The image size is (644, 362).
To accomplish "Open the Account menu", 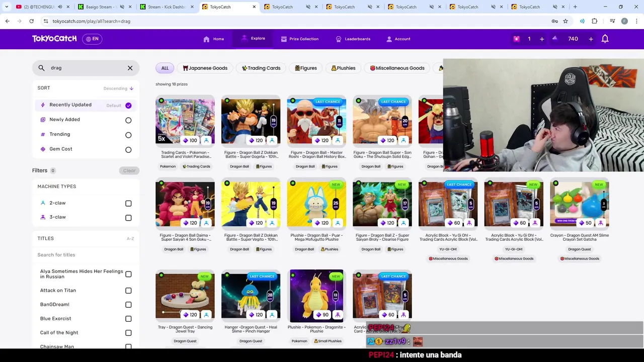I will pos(398,39).
